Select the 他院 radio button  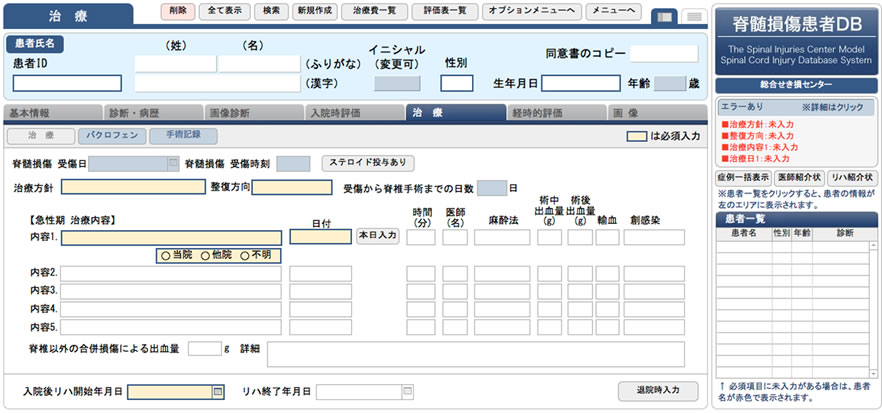tap(206, 255)
